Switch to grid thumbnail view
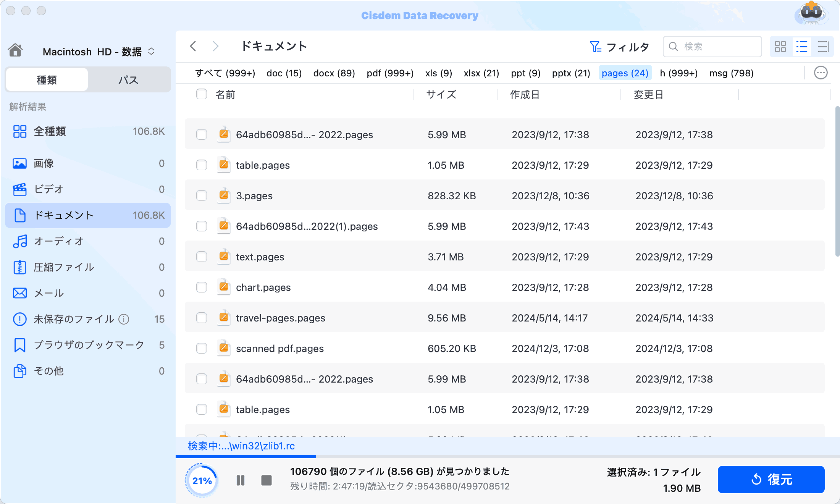This screenshot has width=840, height=504. tap(780, 47)
